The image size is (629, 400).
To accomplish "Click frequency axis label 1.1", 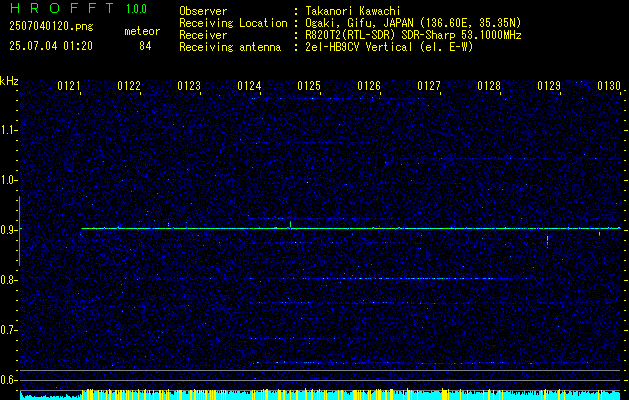I will 8,130.
